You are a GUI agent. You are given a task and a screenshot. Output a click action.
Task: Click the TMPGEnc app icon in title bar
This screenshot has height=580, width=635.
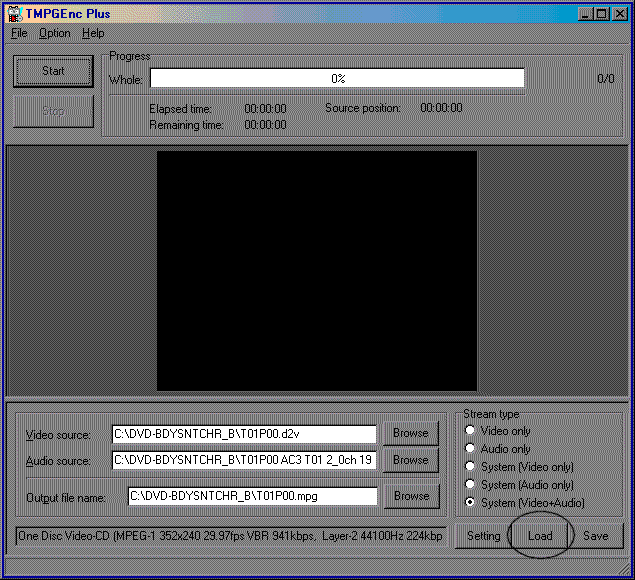pyautogui.click(x=15, y=14)
